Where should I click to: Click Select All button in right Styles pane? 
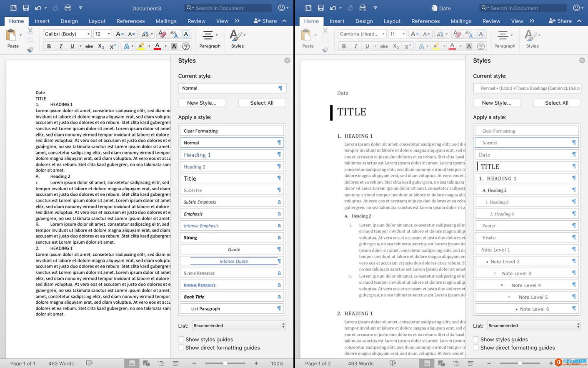point(556,103)
